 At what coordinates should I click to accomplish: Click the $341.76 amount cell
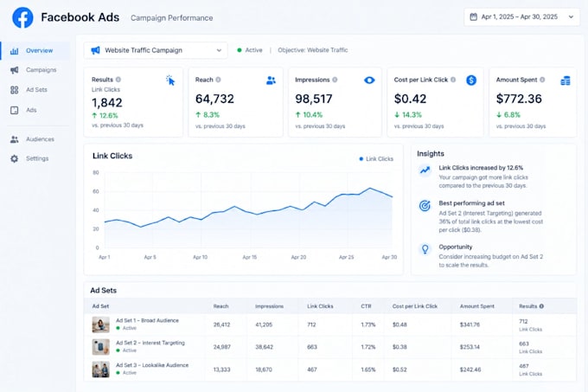(x=470, y=325)
